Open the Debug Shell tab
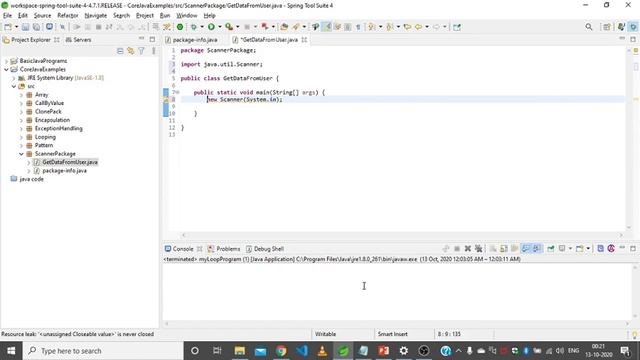 click(264, 249)
